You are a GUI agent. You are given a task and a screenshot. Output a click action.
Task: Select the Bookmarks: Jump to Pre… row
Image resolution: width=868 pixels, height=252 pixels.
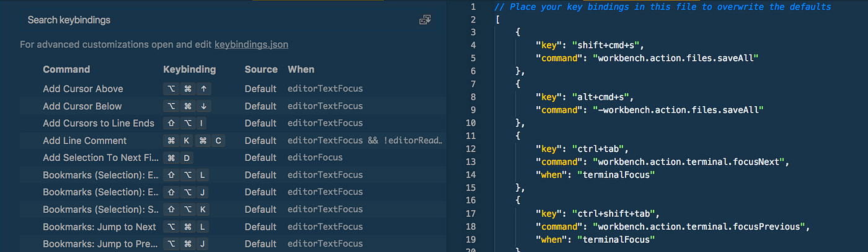click(x=232, y=244)
